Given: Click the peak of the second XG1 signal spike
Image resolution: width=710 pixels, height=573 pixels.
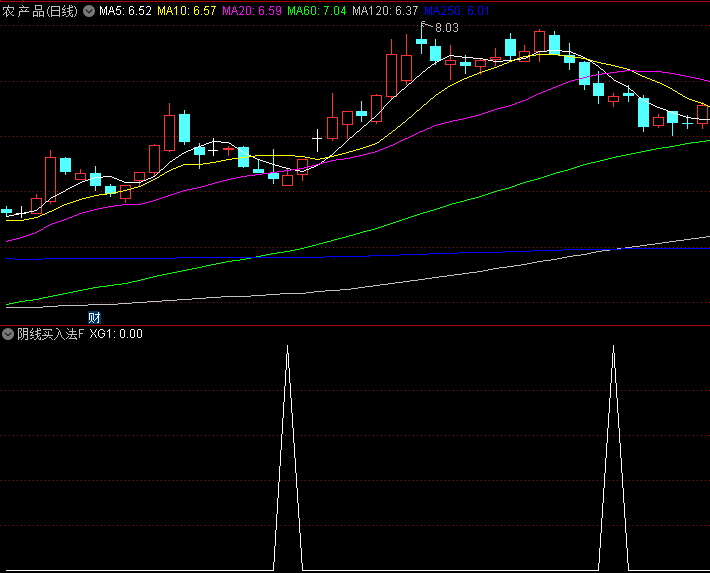Looking at the screenshot, I should (613, 347).
